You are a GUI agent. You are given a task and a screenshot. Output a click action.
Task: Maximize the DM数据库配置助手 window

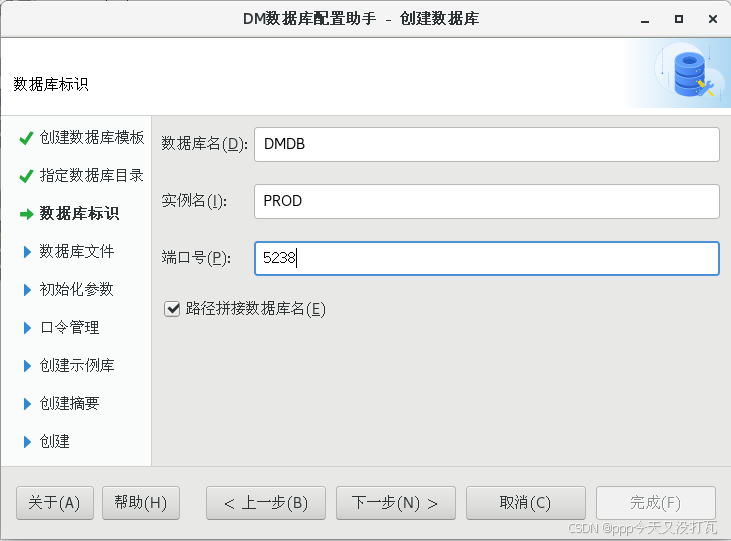(x=679, y=19)
